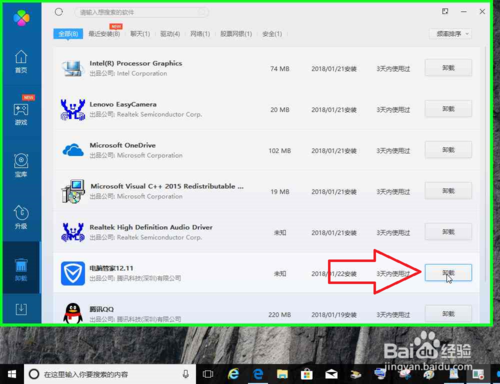
Task: Click 卸载 button for 腾讯QQ
Action: coord(448,314)
